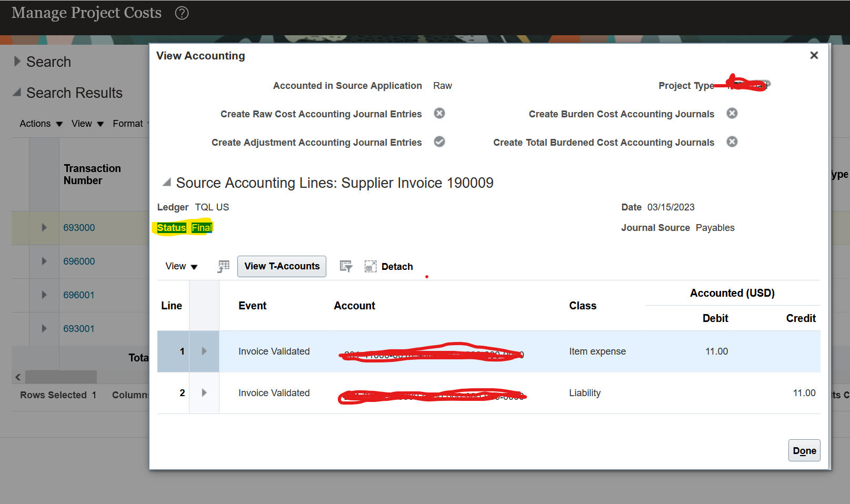Screen dimensions: 850x504
Task: Open the Actions menu in Search Results
Action: [41, 124]
